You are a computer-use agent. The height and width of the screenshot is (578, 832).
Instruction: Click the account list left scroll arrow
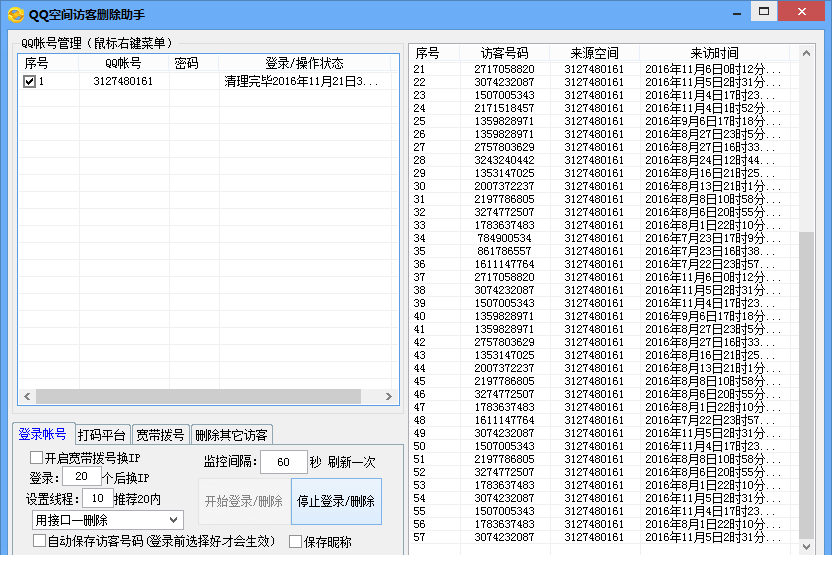pyautogui.click(x=27, y=396)
